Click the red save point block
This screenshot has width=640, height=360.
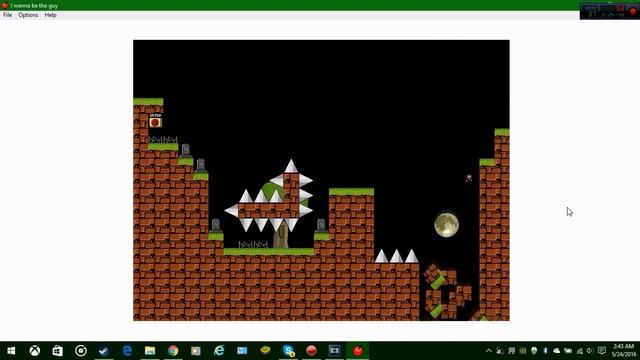click(155, 121)
